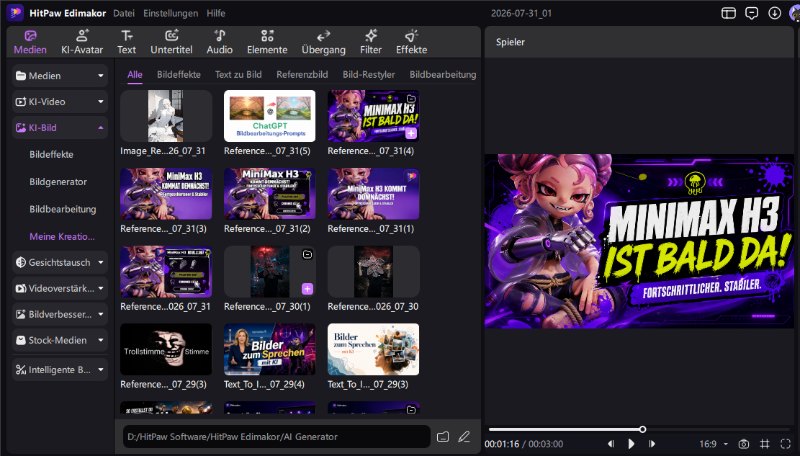This screenshot has height=456, width=800.
Task: Click folder badge on Reference..._07_31(4) thumbnail
Action: (x=411, y=98)
